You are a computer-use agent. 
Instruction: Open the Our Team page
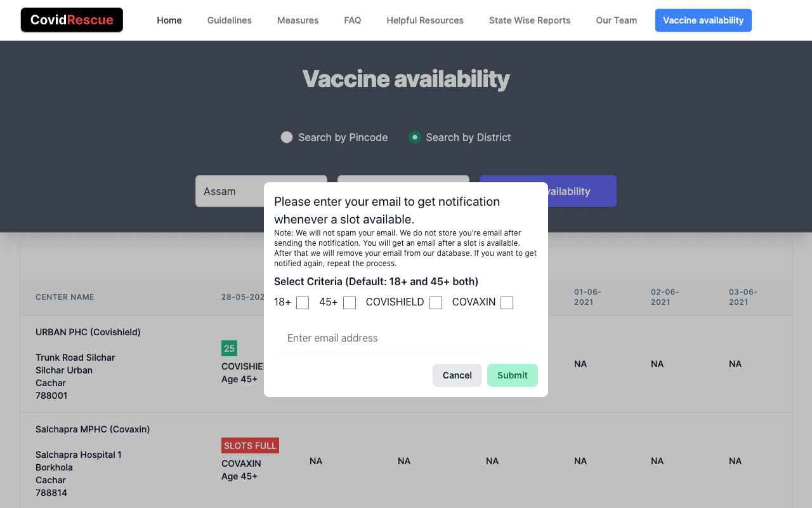coord(617,20)
